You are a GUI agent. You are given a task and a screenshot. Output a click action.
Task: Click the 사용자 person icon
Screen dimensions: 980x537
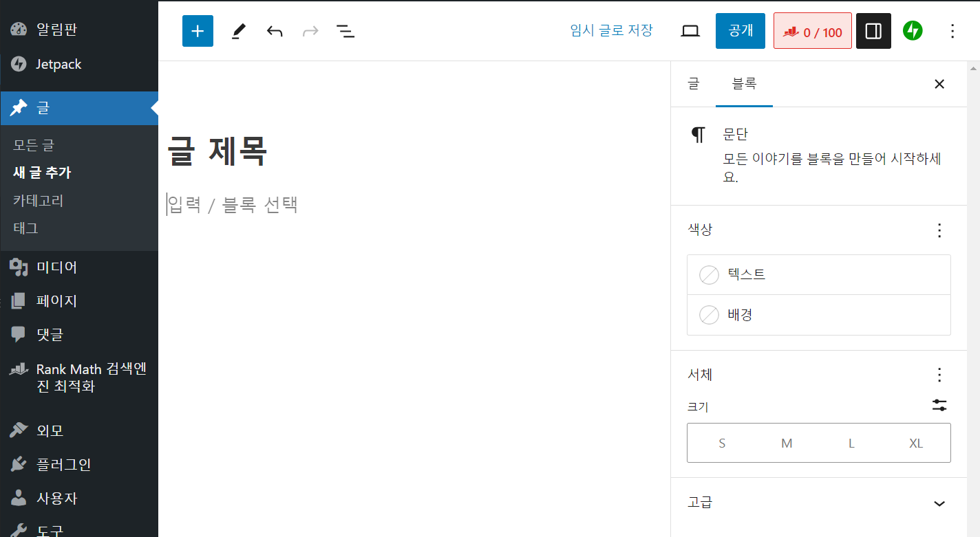(19, 498)
